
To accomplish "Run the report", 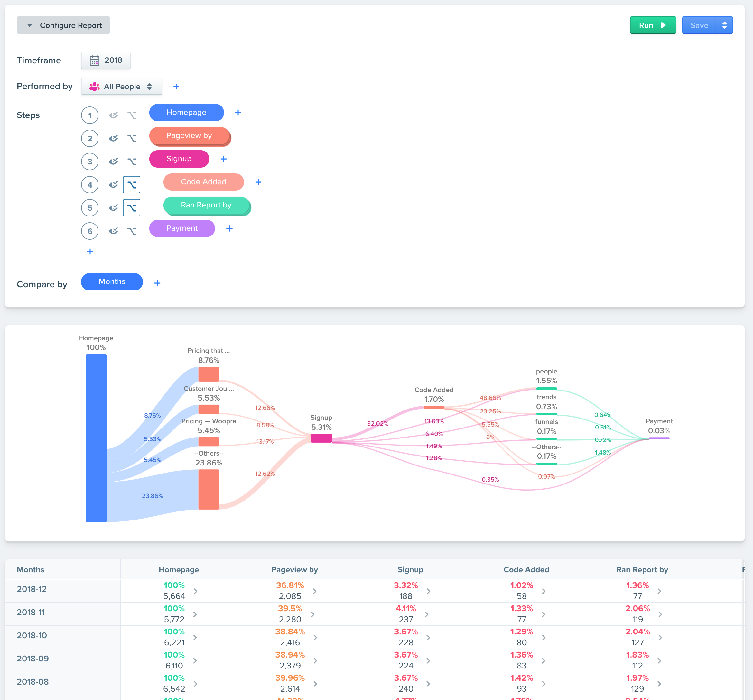I will coord(653,25).
